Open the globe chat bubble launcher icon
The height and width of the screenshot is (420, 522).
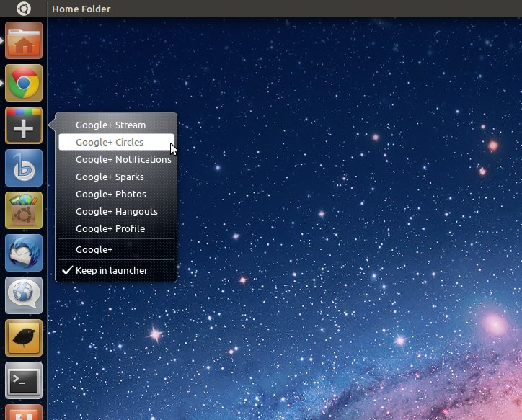(24, 295)
